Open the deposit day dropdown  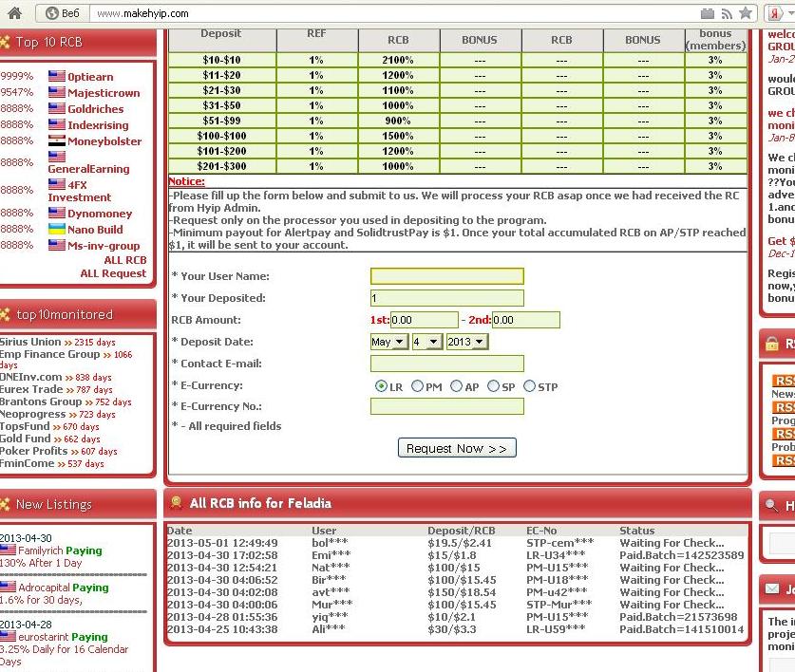pos(426,342)
